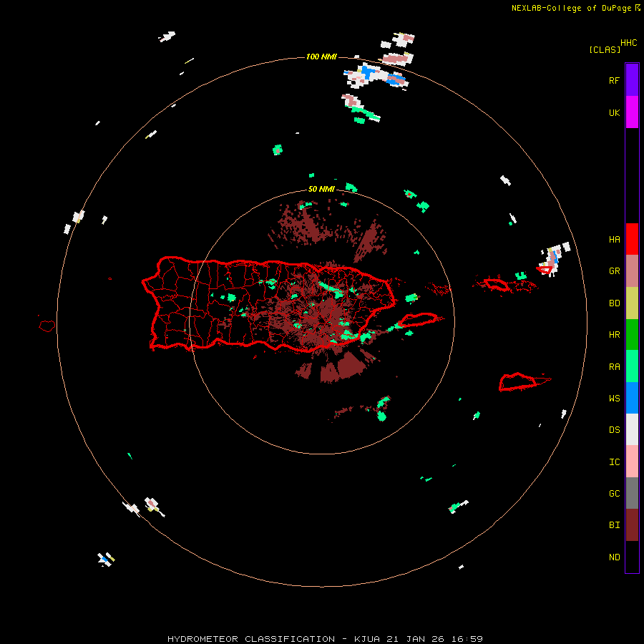
Task: Click the HA legend label
Action: [614, 239]
